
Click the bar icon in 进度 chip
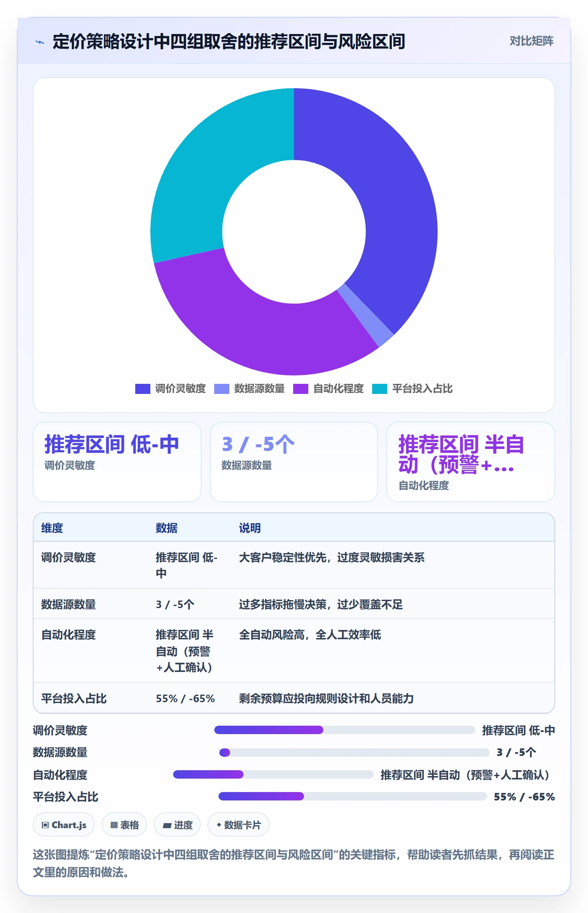coord(167,825)
